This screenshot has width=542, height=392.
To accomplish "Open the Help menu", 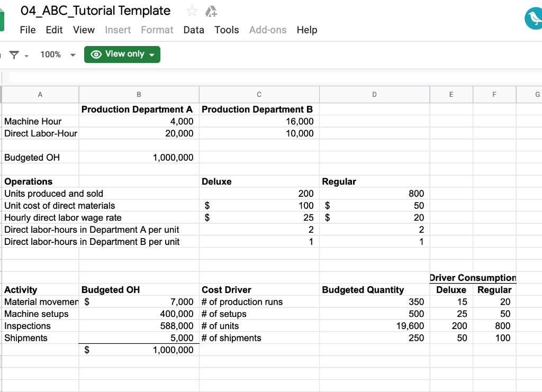I will click(307, 30).
